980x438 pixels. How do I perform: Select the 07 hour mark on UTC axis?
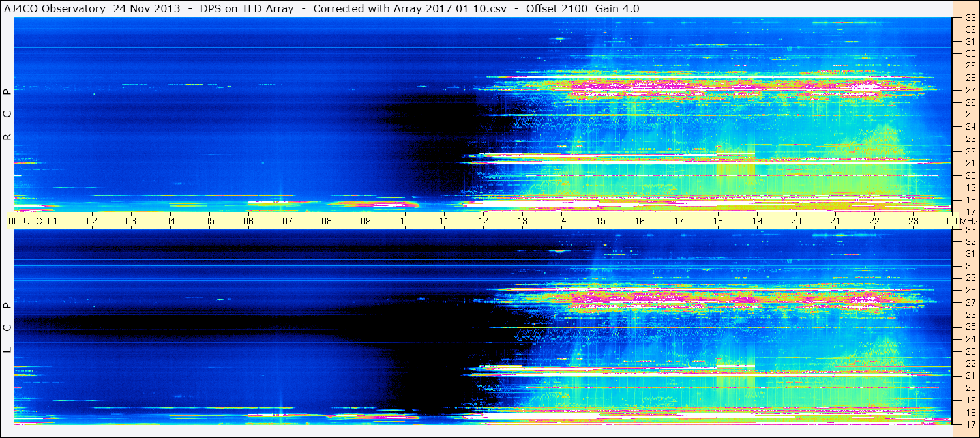pyautogui.click(x=288, y=221)
